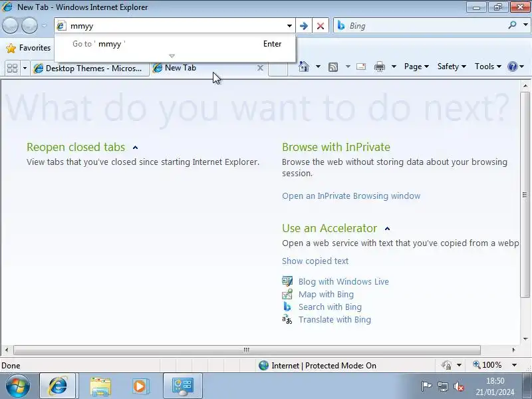Click the vertical scrollbar down arrow
This screenshot has width=532, height=399.
pos(525,339)
